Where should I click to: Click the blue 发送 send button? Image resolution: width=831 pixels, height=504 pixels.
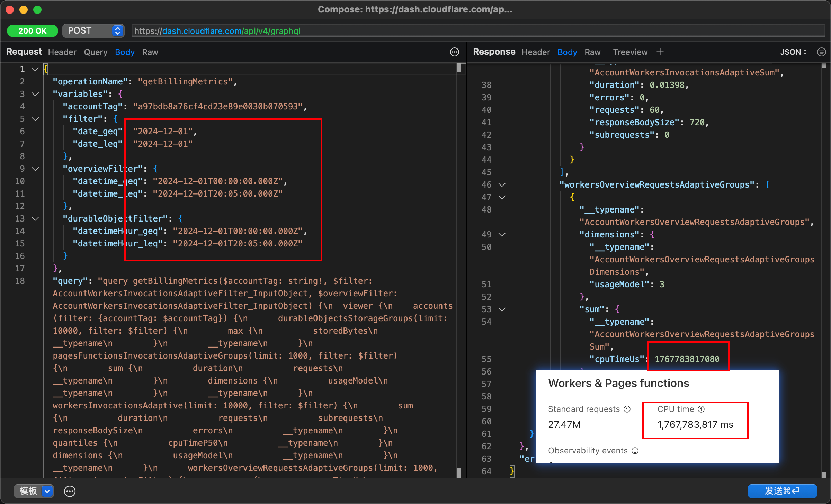point(782,491)
